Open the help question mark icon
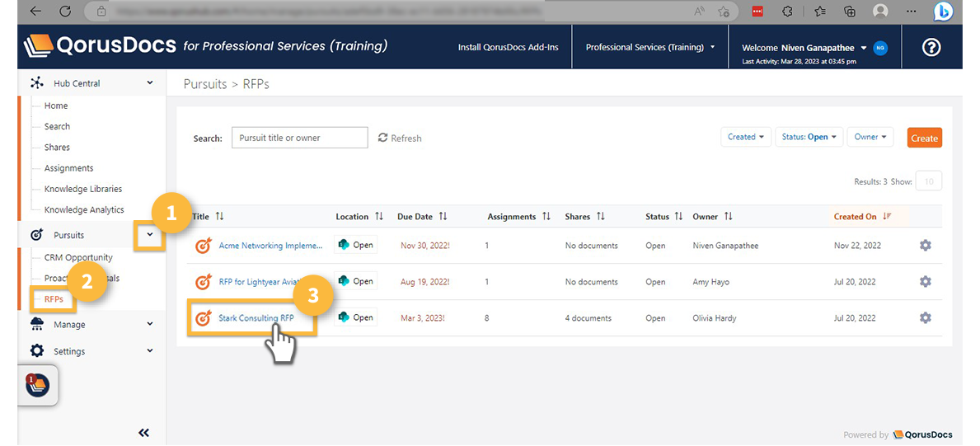The height and width of the screenshot is (446, 980). [931, 48]
